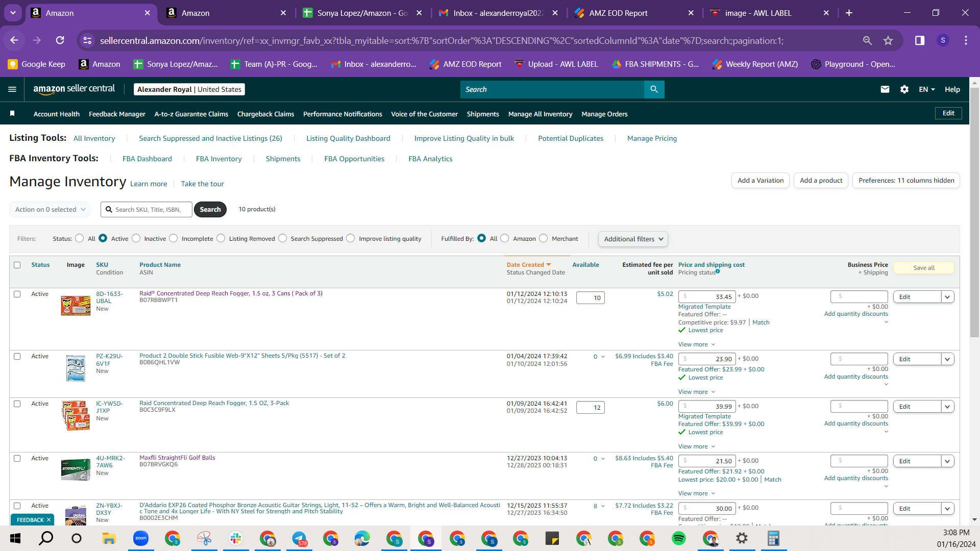This screenshot has height=551, width=980.
Task: Select the All status filter radio
Action: pyautogui.click(x=79, y=238)
